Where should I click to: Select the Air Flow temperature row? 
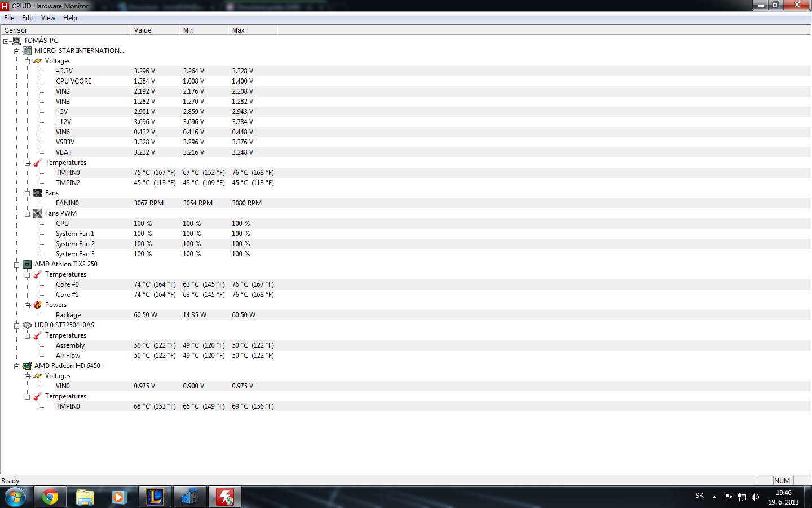[x=433, y=356]
